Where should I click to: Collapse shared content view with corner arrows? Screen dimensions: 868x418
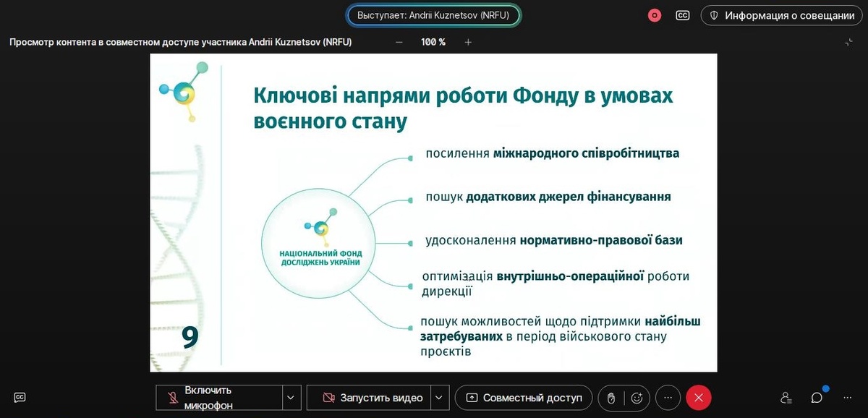(x=848, y=42)
